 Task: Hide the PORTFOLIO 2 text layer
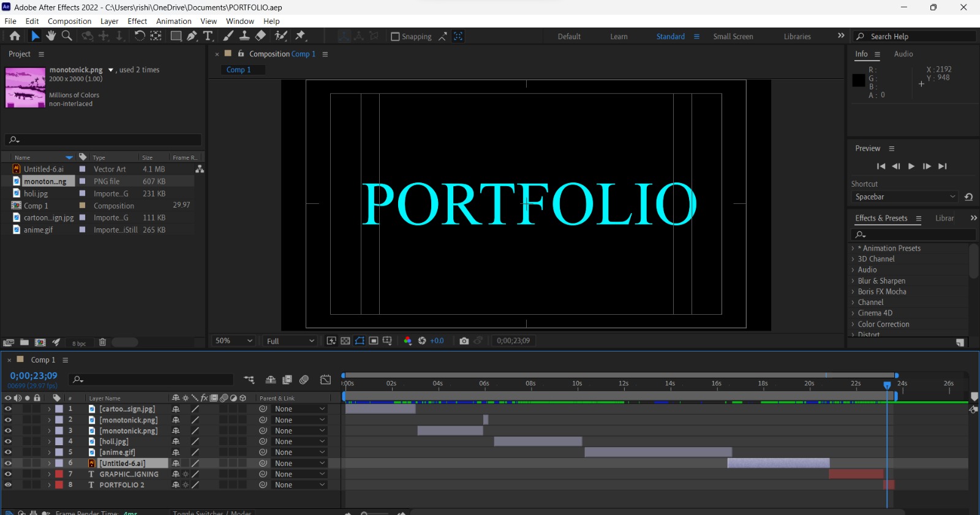pyautogui.click(x=8, y=485)
